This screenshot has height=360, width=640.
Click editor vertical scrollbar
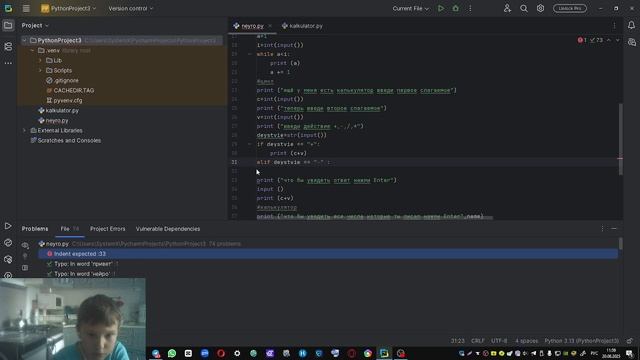pyautogui.click(x=620, y=139)
